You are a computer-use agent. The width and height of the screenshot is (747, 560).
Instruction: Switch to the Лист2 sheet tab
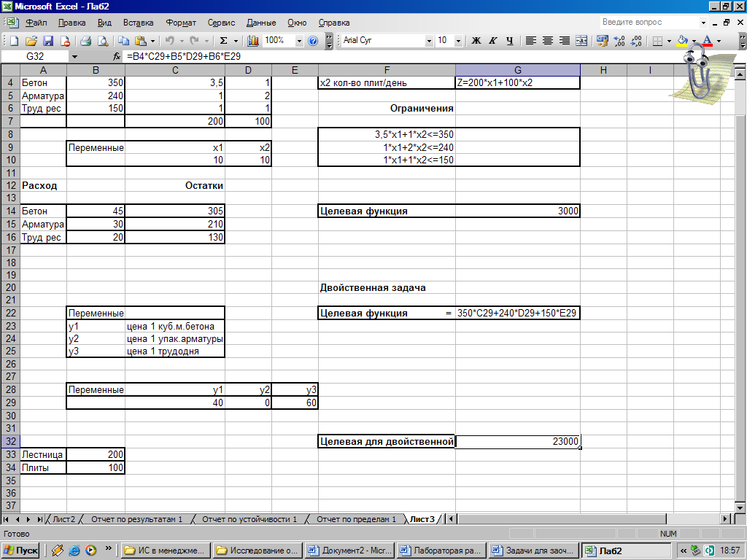point(63,519)
